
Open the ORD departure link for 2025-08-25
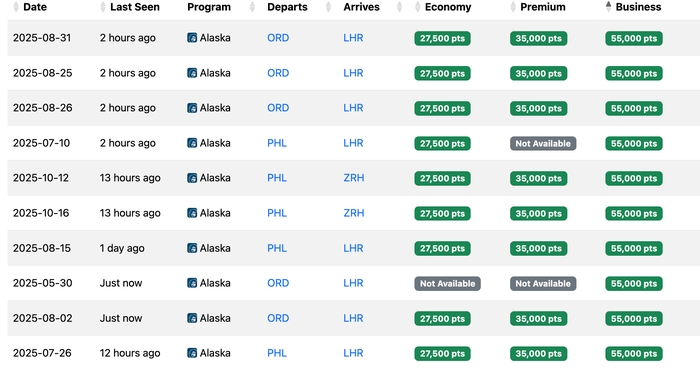pos(278,73)
